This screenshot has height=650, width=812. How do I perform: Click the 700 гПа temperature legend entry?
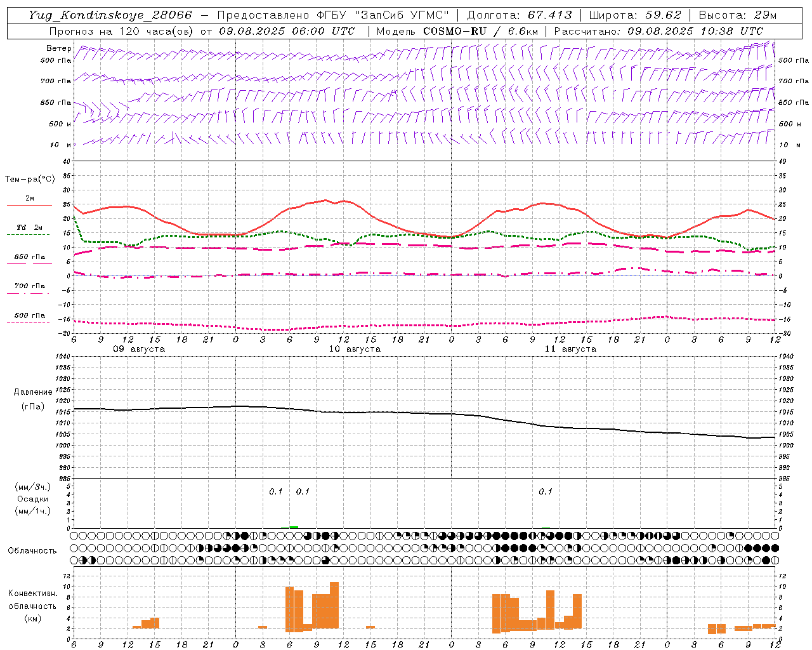[x=30, y=286]
